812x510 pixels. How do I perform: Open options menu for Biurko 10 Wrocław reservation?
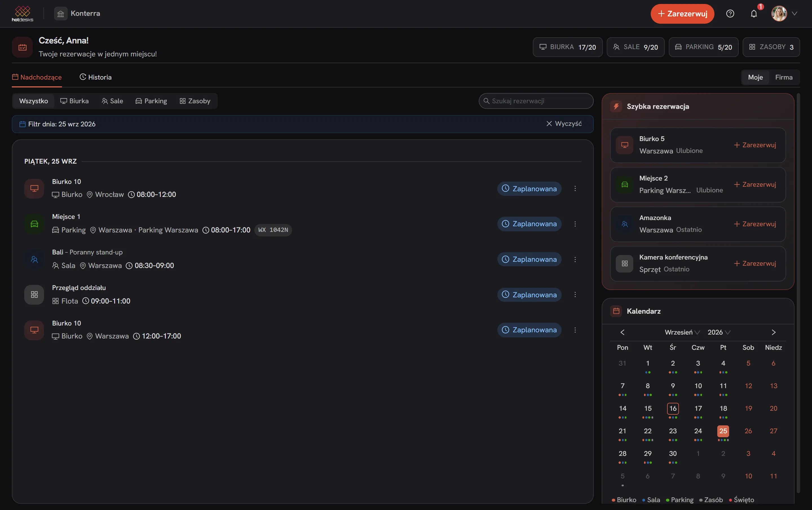point(575,188)
